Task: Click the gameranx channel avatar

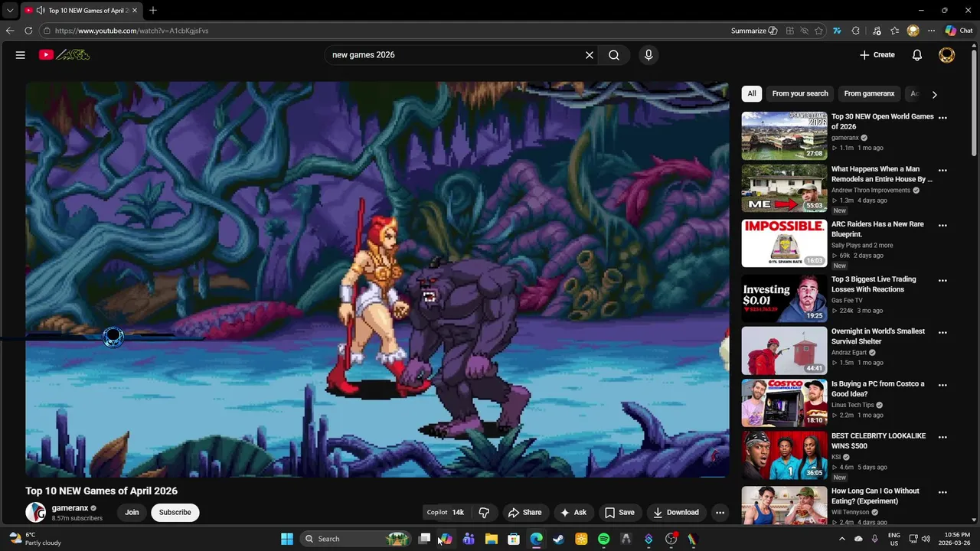Action: point(35,512)
